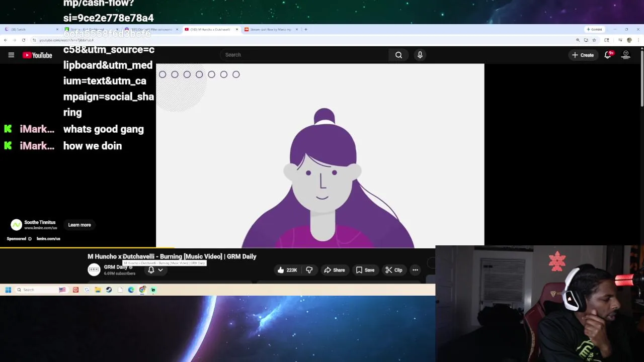Open the GRM Daily channel name link
The width and height of the screenshot is (644, 362).
pyautogui.click(x=116, y=267)
